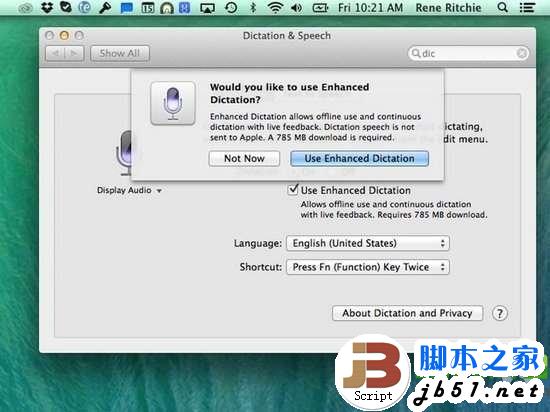Open the Rene Ritchie user menu
550x412 pixels.
448,8
